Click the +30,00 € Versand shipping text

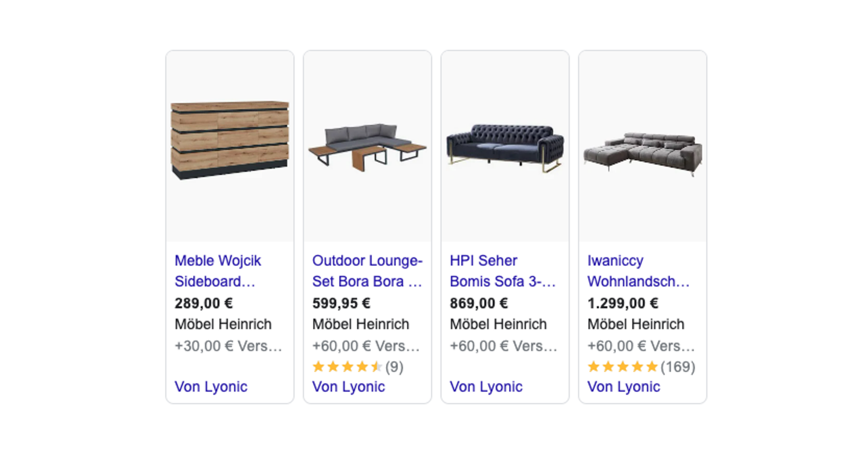[x=228, y=346]
